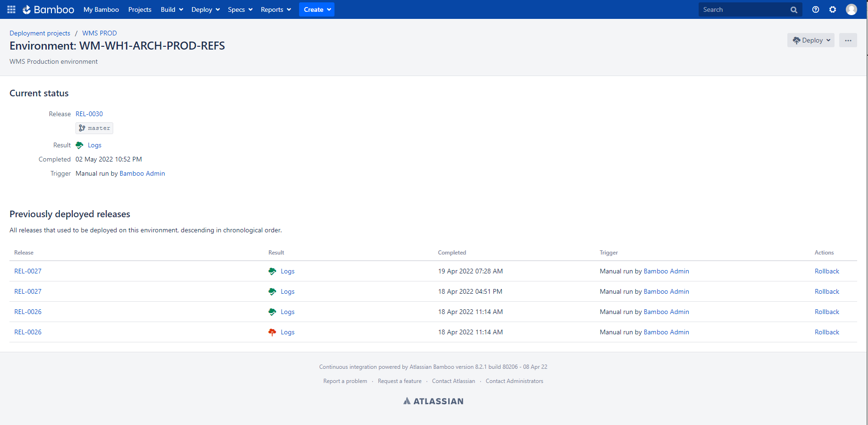
Task: Click the green success icon for REL-0026
Action: pos(272,312)
